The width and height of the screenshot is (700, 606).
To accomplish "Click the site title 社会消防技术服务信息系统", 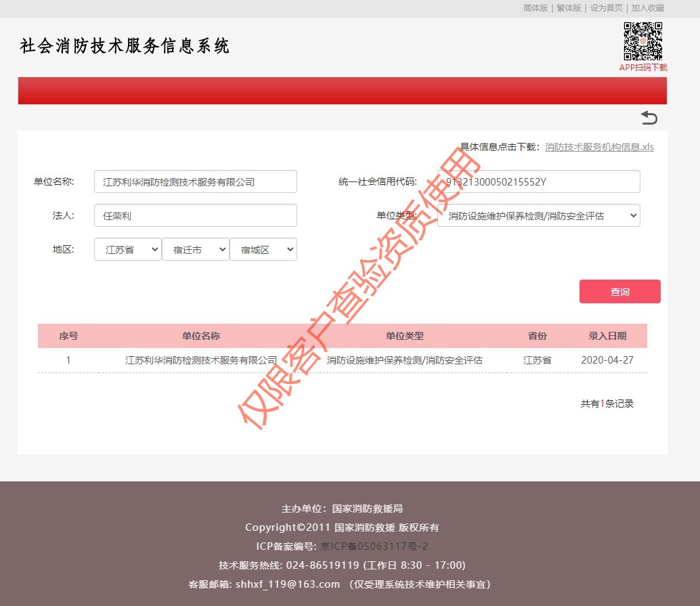I will [125, 46].
